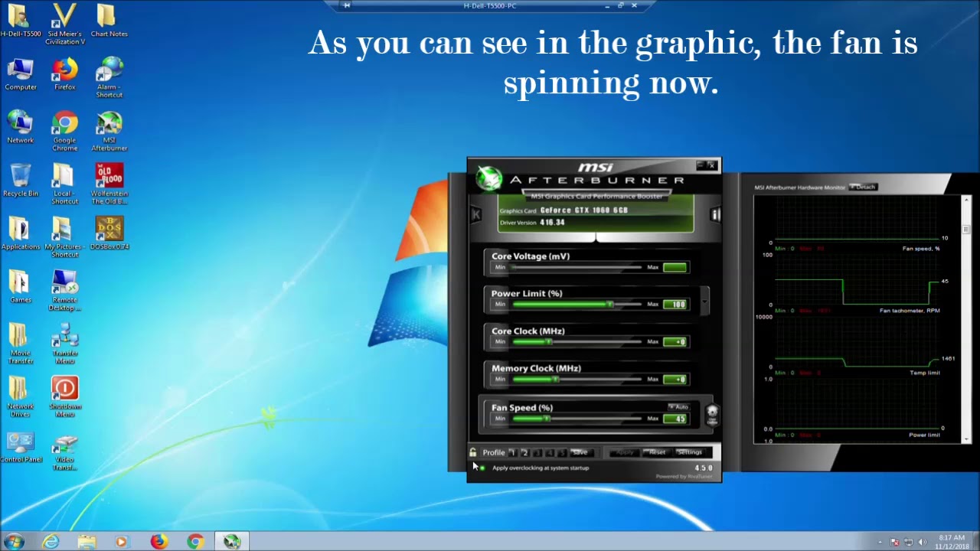Open the Remote Desktop shortcut

click(x=64, y=291)
